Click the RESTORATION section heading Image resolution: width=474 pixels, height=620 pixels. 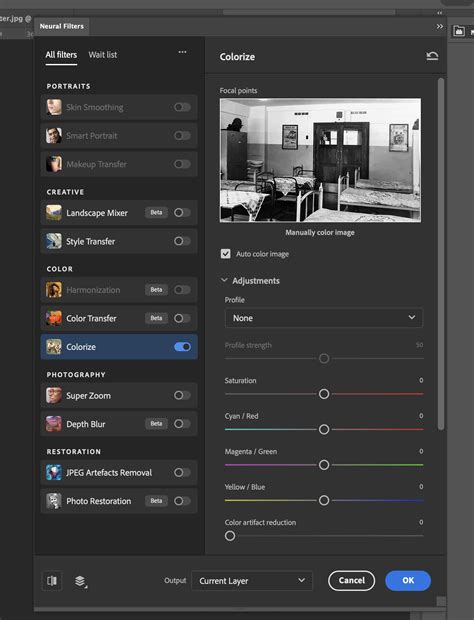[74, 452]
